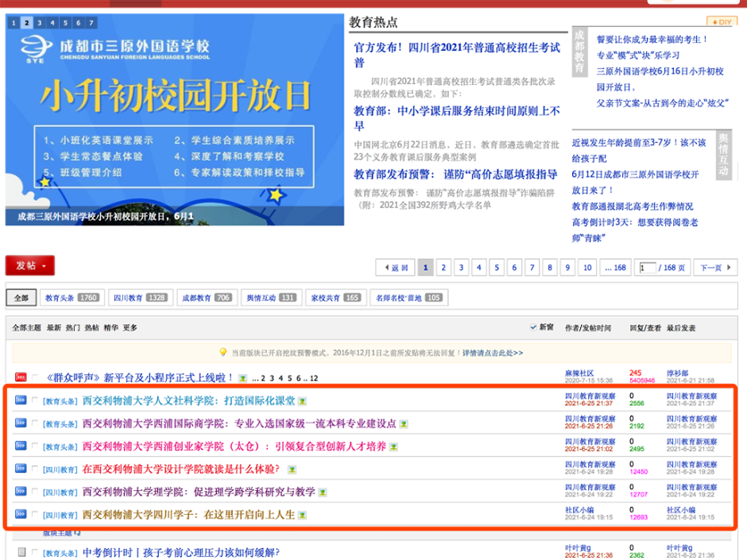Tick checkbox for 中考倒计时 thread
747x560 pixels.
pos(34,552)
